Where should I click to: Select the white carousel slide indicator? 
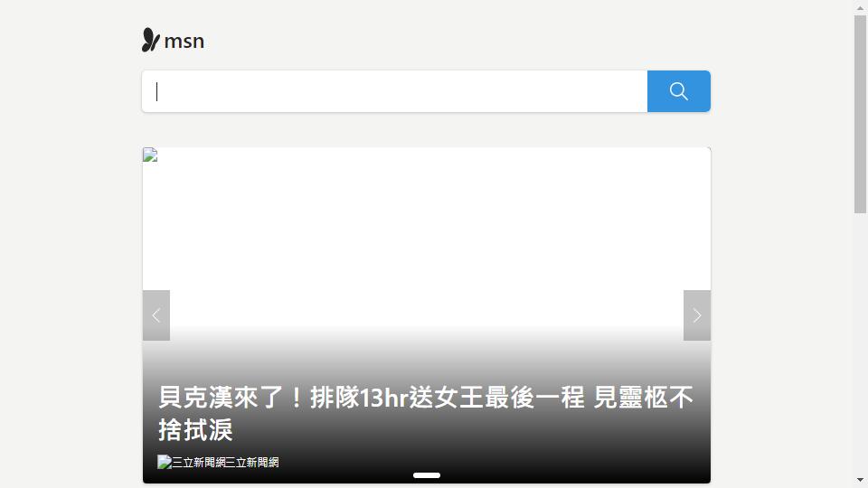point(426,475)
